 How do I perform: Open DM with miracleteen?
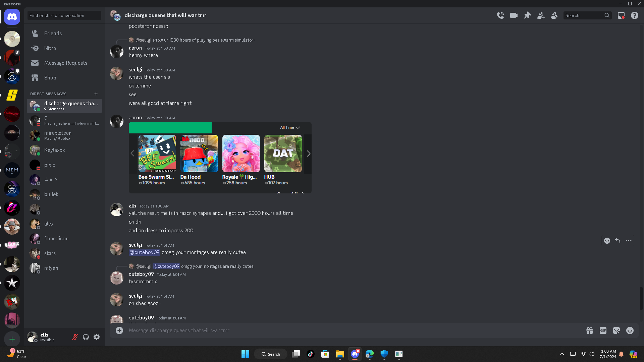[64, 135]
